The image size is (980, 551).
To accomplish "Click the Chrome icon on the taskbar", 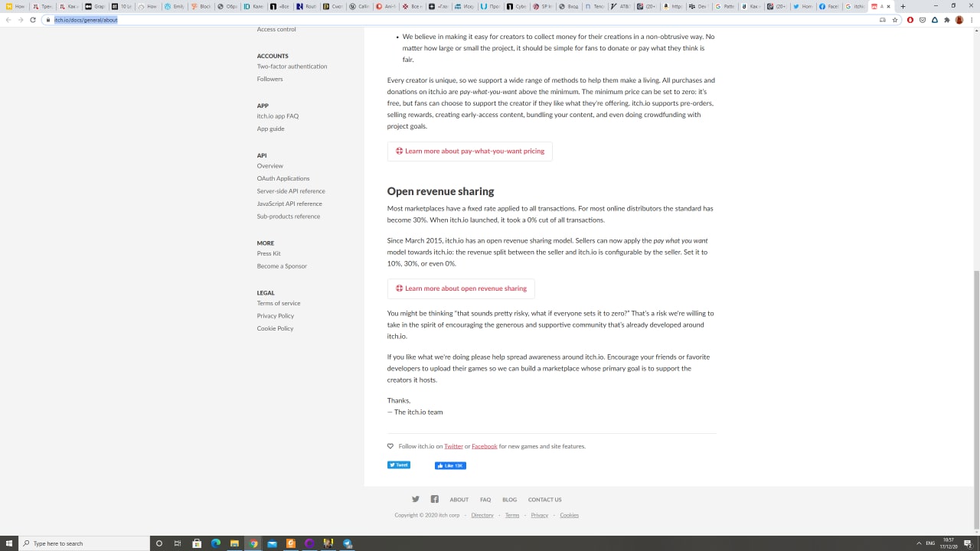I will 253,543.
